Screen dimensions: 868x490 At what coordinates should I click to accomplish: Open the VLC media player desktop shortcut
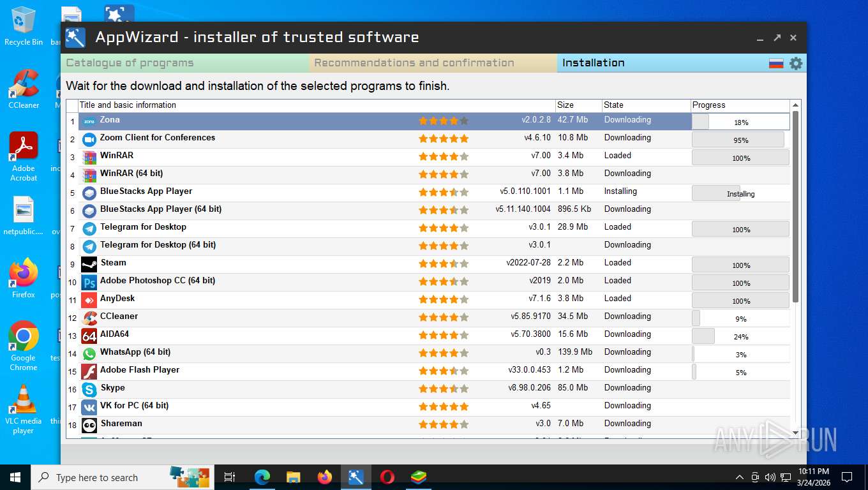pos(24,409)
